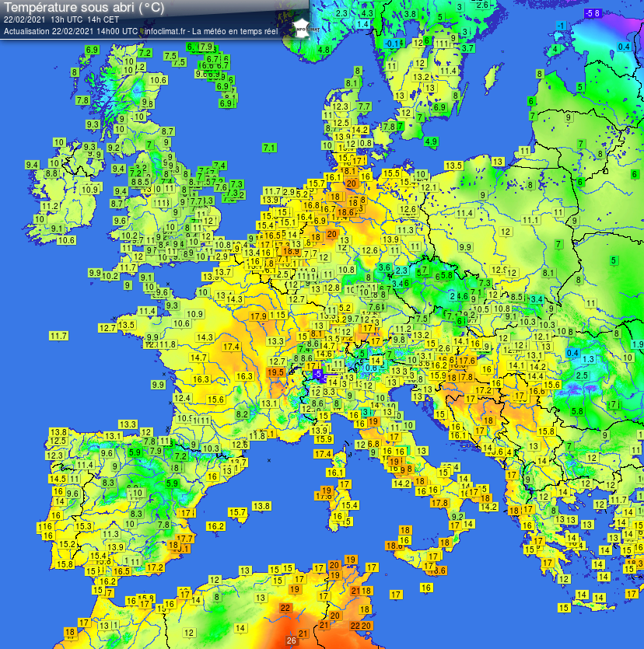This screenshot has height=649, width=644.
Task: Click the red 26 temperature label
Action: tap(292, 640)
